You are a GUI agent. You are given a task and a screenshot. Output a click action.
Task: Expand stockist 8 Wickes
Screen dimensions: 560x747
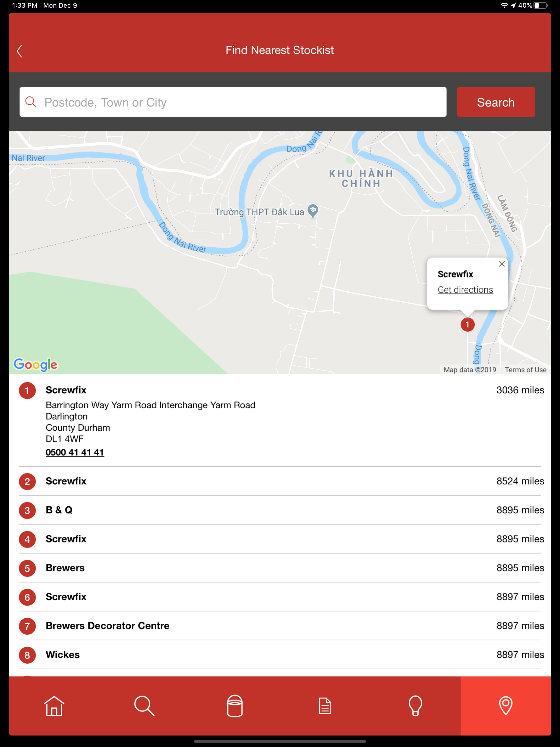click(280, 655)
